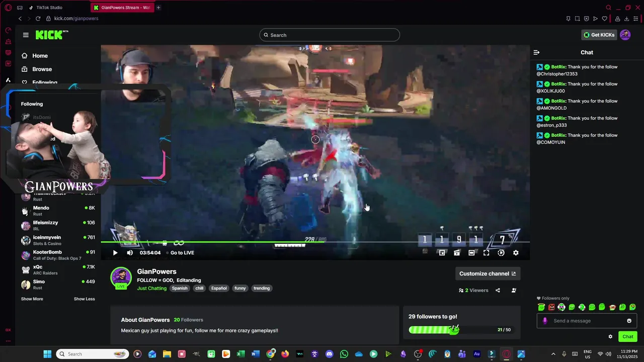Insert the red angry Kick emote
This screenshot has width=644, height=362.
coord(551,307)
